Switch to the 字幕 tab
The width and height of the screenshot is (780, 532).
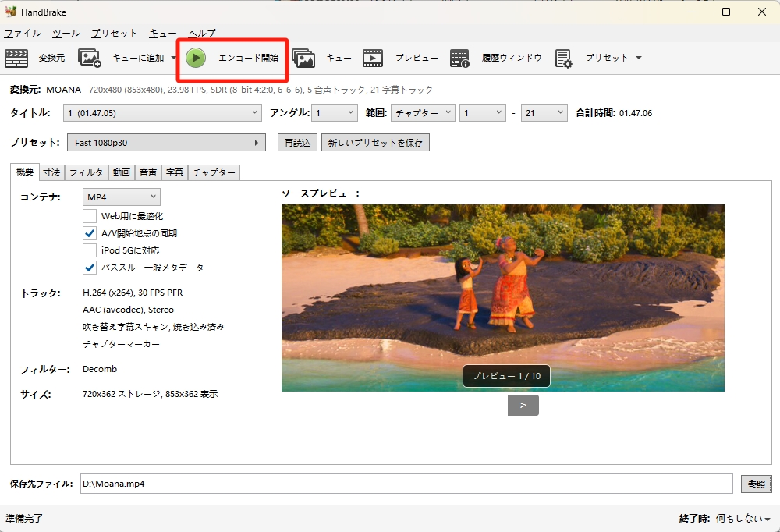point(175,172)
